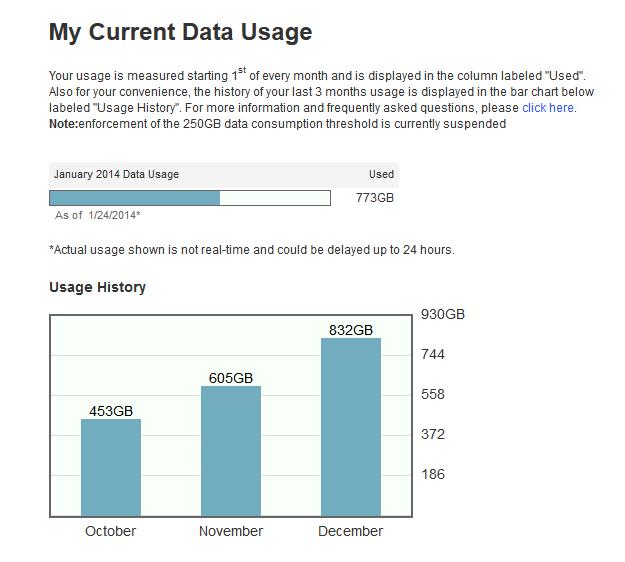Click the 744 axis label
The width and height of the screenshot is (625, 562).
433,354
